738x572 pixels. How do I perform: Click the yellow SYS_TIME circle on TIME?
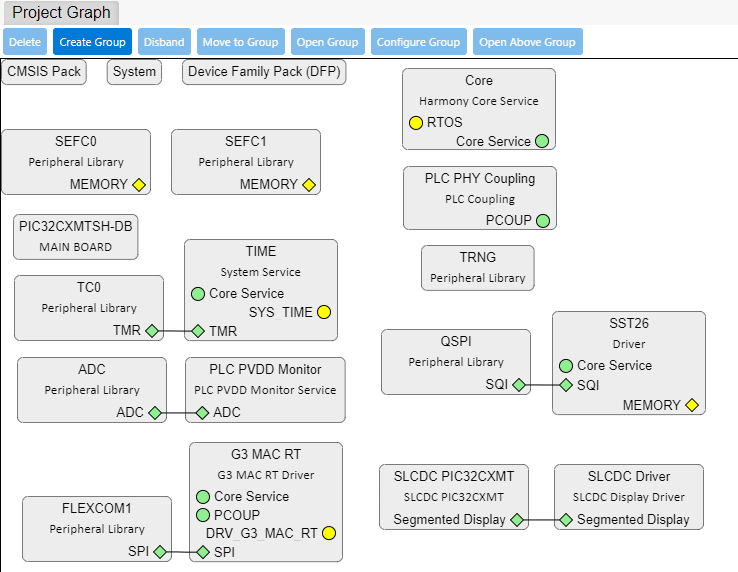324,313
